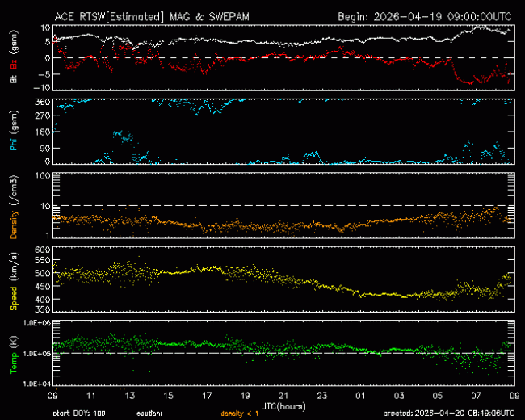This screenshot has width=525, height=420.
Task: Click the '03' hour tick label
Action: (399, 396)
